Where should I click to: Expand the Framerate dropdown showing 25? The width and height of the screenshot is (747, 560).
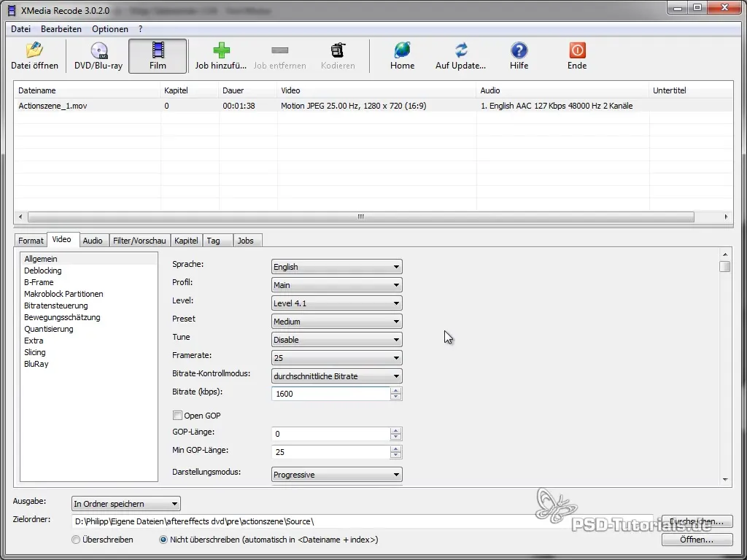[x=336, y=357]
